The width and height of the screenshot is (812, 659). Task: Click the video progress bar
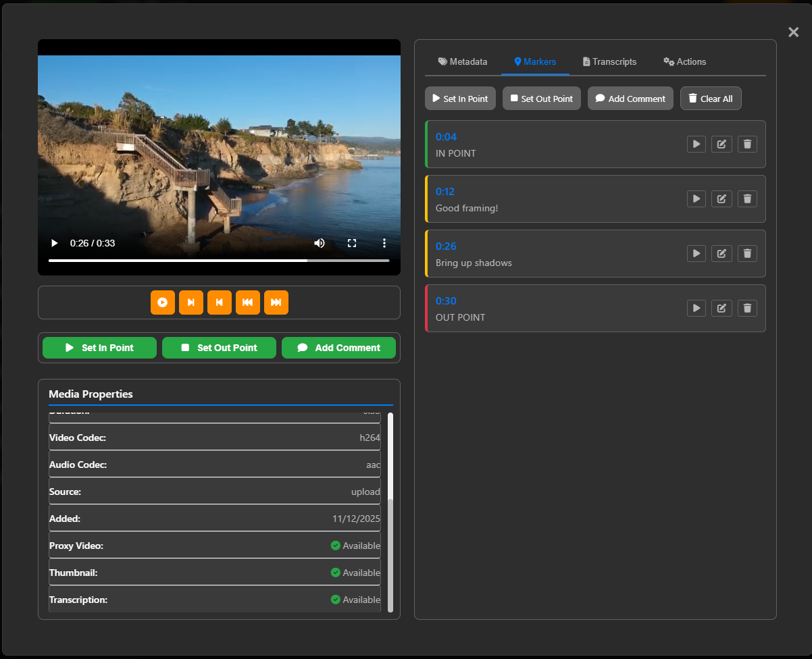219,260
